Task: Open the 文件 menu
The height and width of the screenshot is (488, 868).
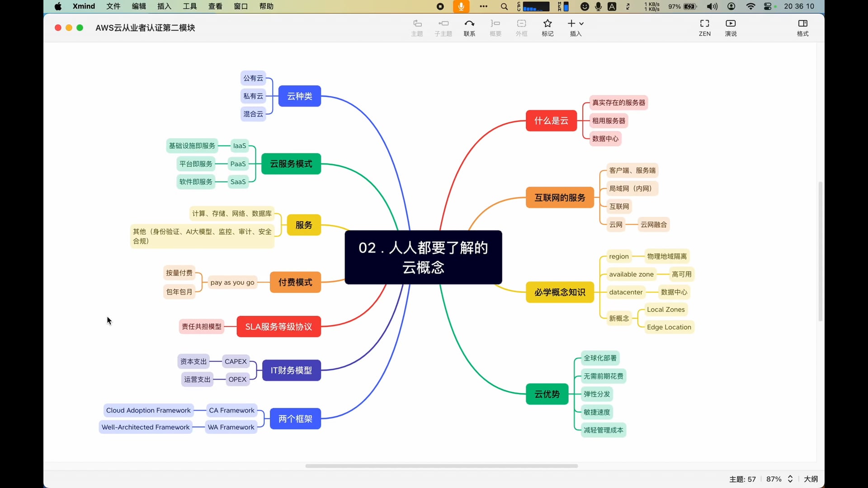Action: tap(113, 6)
